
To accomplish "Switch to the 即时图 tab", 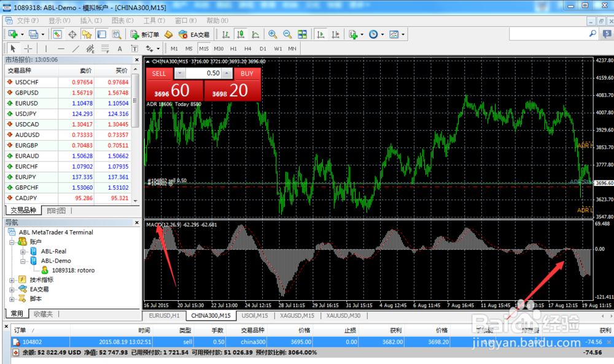I will coord(56,211).
